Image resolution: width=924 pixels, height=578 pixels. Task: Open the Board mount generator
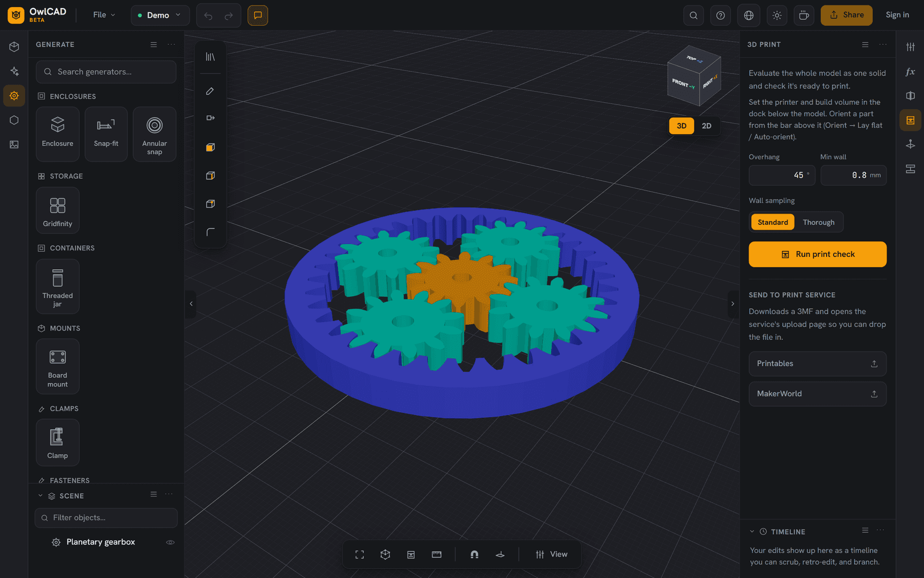coord(58,367)
